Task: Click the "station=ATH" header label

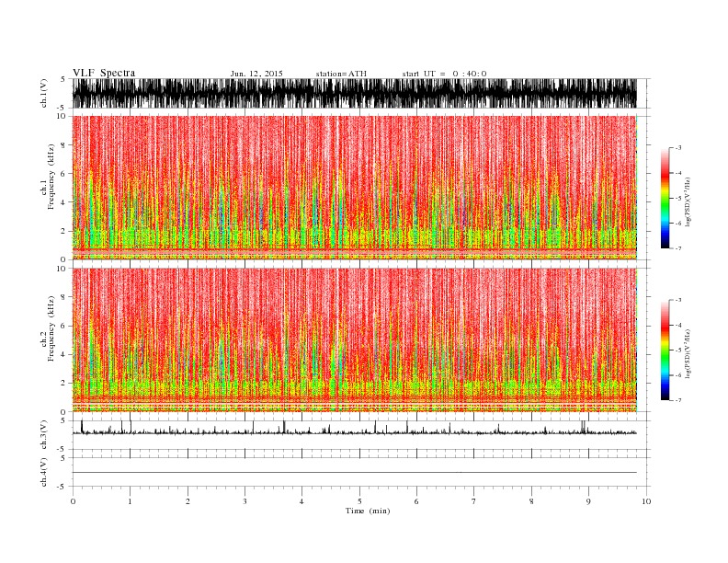Action: pos(341,74)
